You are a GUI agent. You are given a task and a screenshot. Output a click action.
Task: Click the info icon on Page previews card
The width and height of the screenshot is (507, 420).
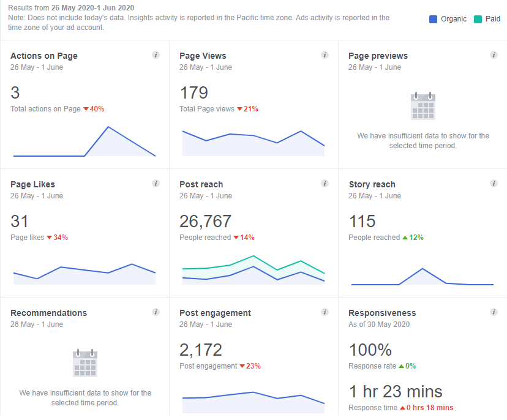(x=494, y=54)
